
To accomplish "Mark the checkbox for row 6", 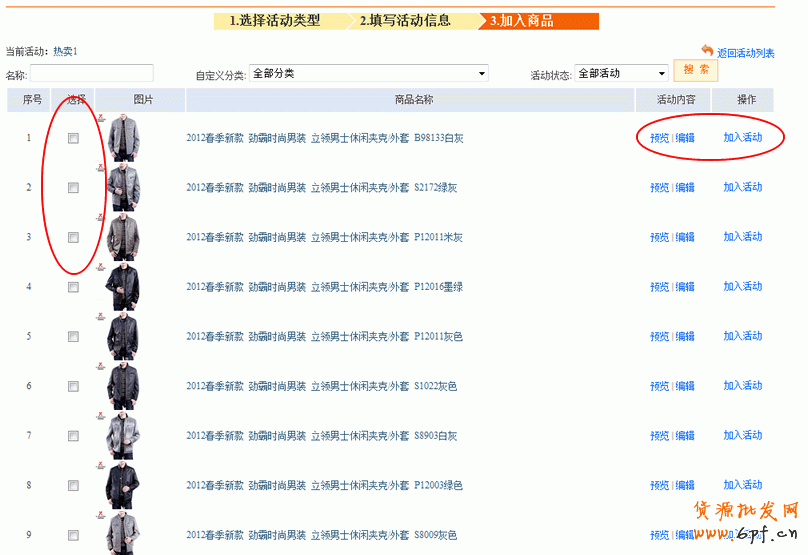I will coord(73,386).
